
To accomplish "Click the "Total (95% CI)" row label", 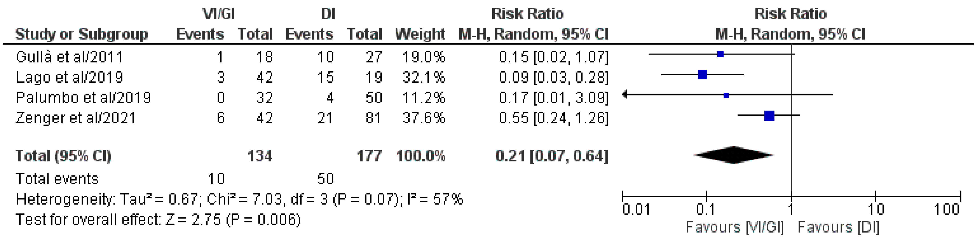I will pos(63,156).
